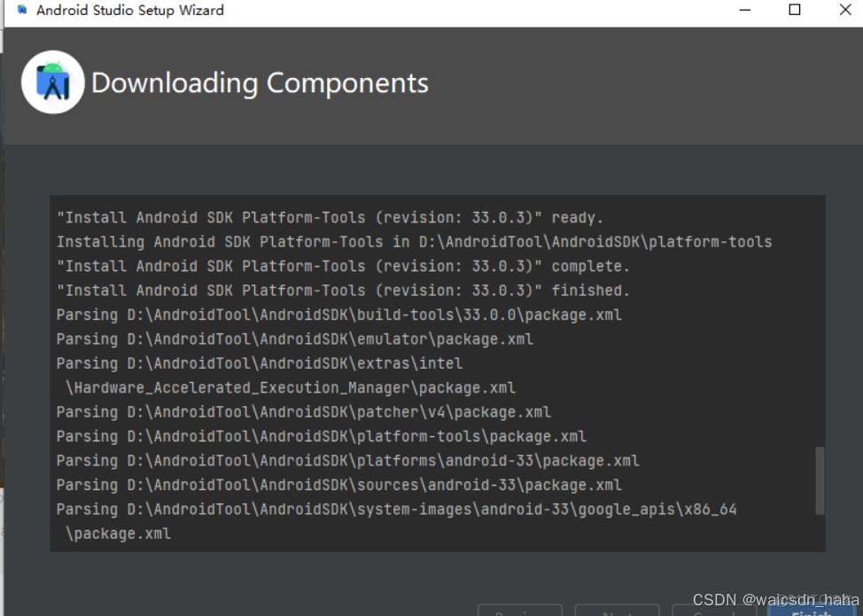Click the emulator package.xml parsing line
Screen dimensions: 863x616
click(295, 338)
